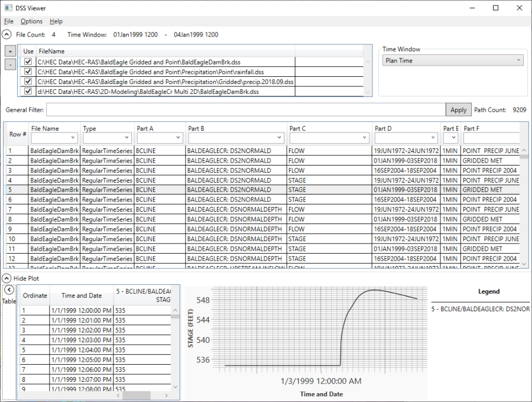The height and width of the screenshot is (402, 532).
Task: Uncheck Use box for BaldEagleDamBrk.dss first file
Action: [x=28, y=61]
